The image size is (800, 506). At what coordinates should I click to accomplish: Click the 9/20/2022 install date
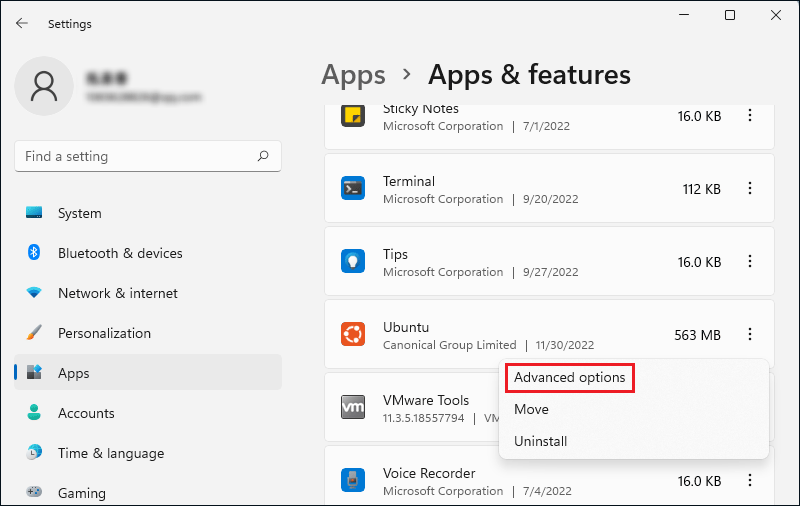click(x=551, y=199)
